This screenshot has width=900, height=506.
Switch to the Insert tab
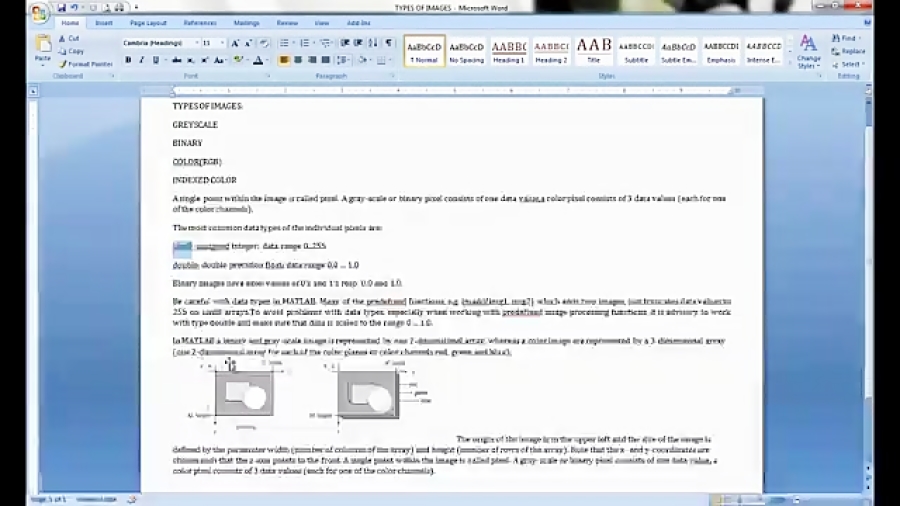click(103, 22)
